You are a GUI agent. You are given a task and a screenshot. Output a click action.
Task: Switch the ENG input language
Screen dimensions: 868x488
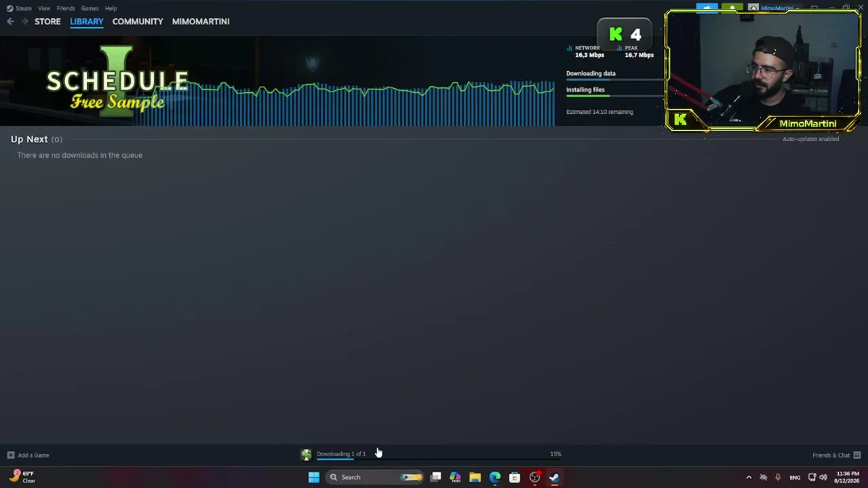795,477
